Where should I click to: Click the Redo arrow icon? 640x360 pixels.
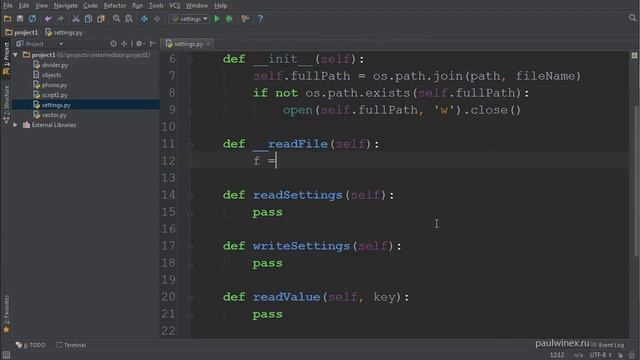60,19
